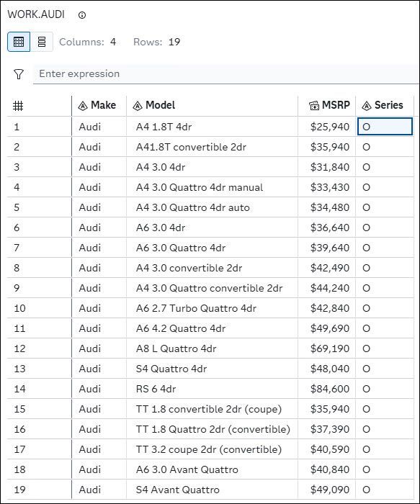420x504 pixels.
Task: Click the info icon beside WORK.AUDI
Action: (82, 15)
